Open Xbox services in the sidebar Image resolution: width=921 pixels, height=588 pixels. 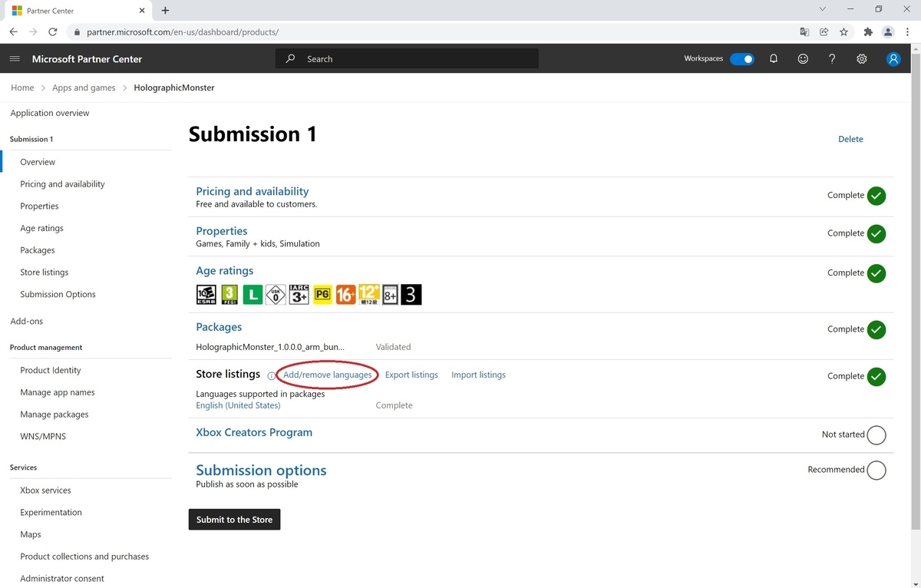pyautogui.click(x=45, y=491)
